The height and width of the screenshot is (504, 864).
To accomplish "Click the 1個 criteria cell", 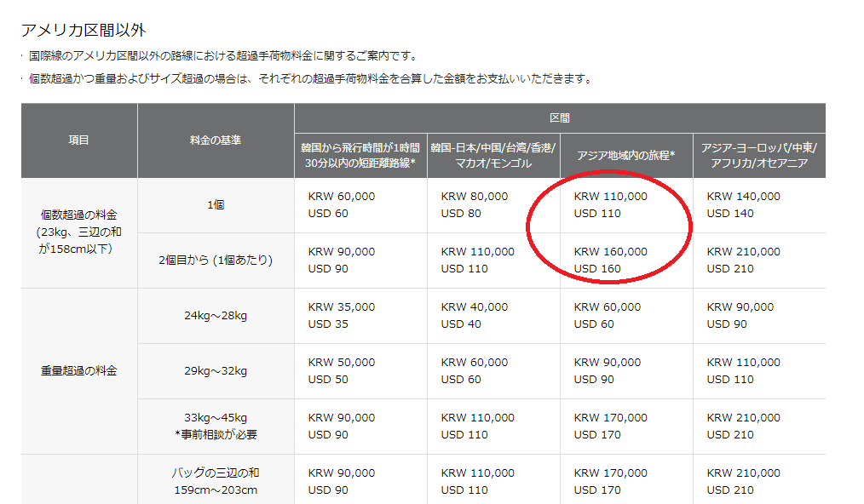I will click(x=216, y=205).
